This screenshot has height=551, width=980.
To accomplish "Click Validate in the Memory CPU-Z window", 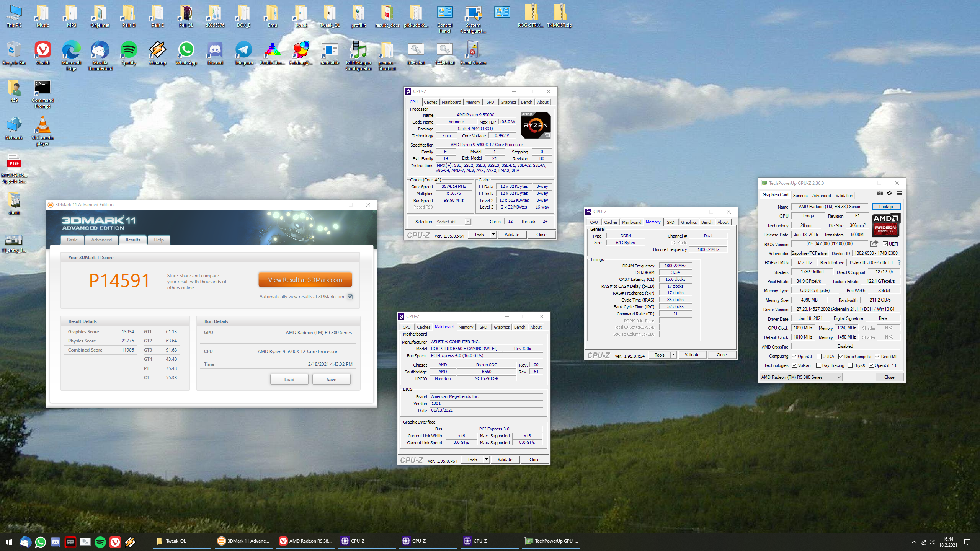I will 692,355.
